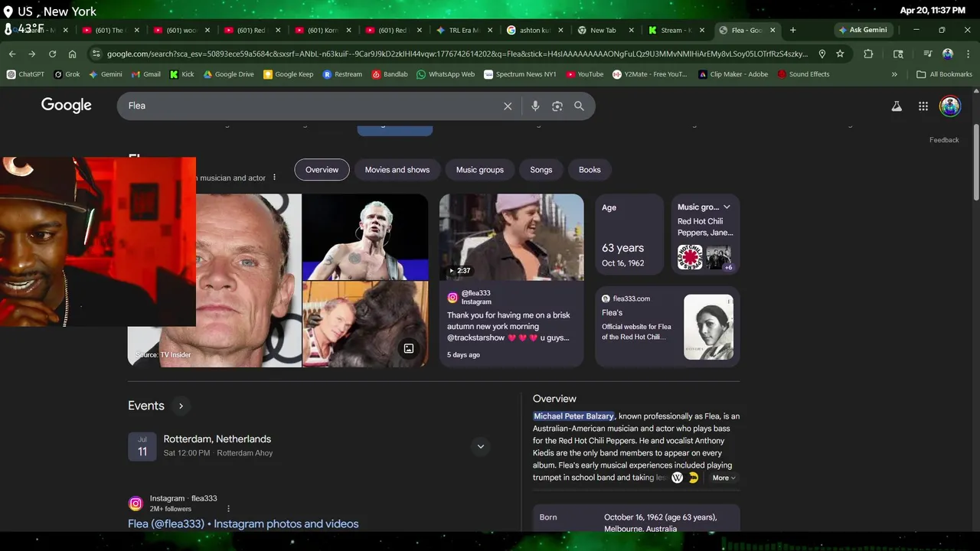This screenshot has height=551, width=980.
Task: Play the 2:37 Instagram video thumbnail
Action: 511,237
